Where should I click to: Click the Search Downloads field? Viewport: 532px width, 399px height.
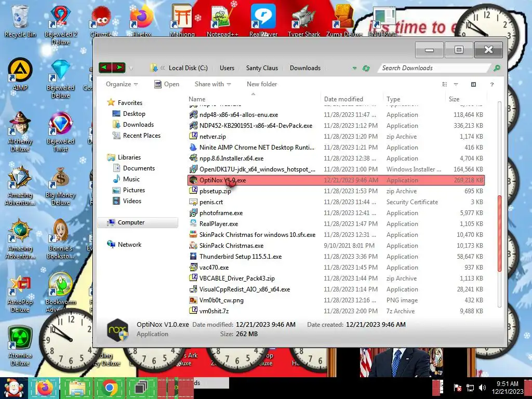pyautogui.click(x=435, y=68)
